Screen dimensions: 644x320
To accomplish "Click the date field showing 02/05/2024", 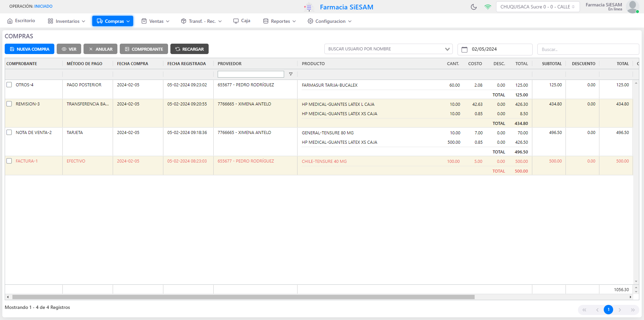I will (x=495, y=49).
